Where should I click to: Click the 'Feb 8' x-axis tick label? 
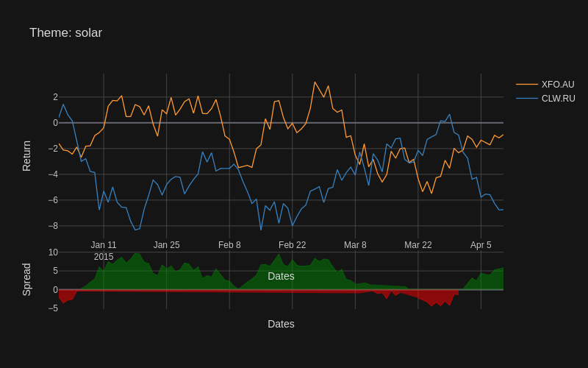[x=229, y=245]
